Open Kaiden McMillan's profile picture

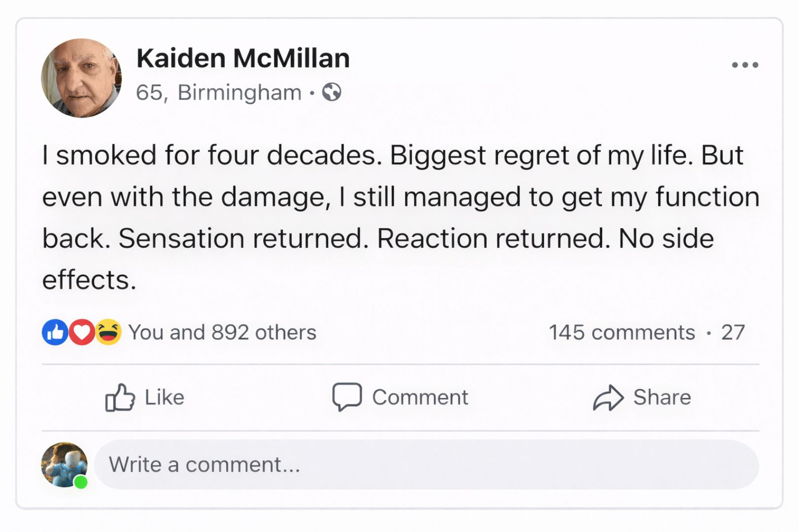click(81, 78)
